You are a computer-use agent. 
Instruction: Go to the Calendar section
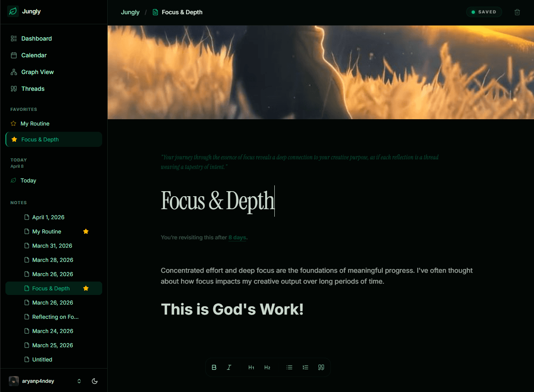pyautogui.click(x=34, y=55)
